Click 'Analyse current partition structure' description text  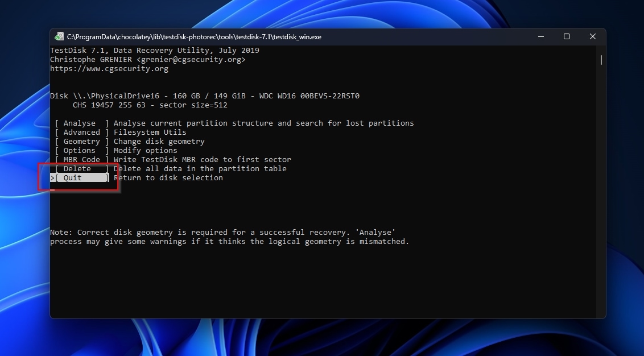(x=263, y=123)
